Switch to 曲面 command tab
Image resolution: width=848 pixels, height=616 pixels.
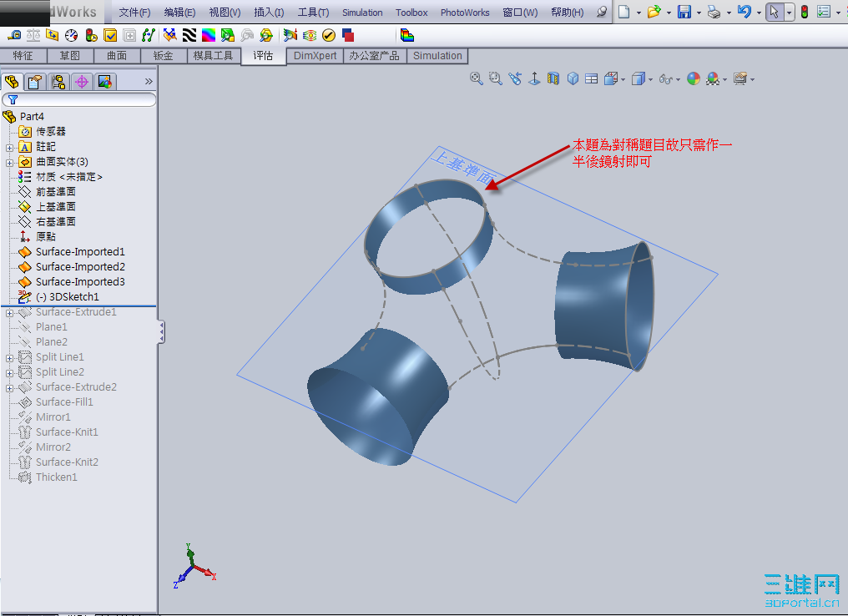tap(117, 56)
